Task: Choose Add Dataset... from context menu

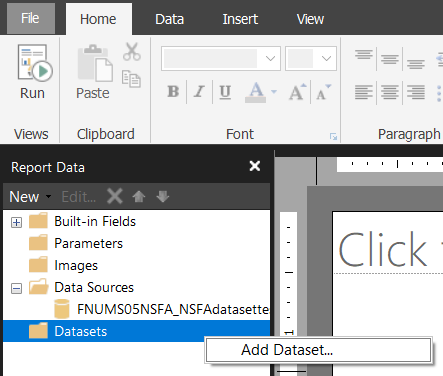Action: (318, 350)
